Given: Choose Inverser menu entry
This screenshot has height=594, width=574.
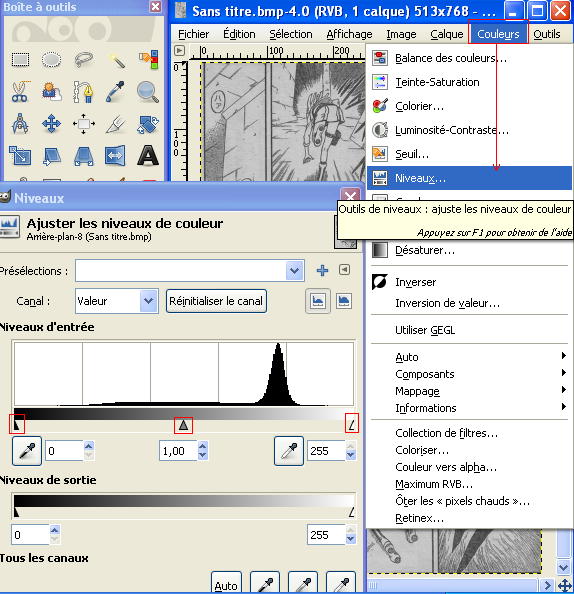Looking at the screenshot, I should pyautogui.click(x=469, y=282).
